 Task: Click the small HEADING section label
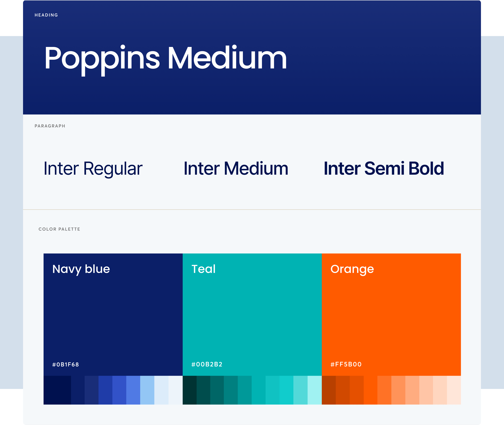46,15
